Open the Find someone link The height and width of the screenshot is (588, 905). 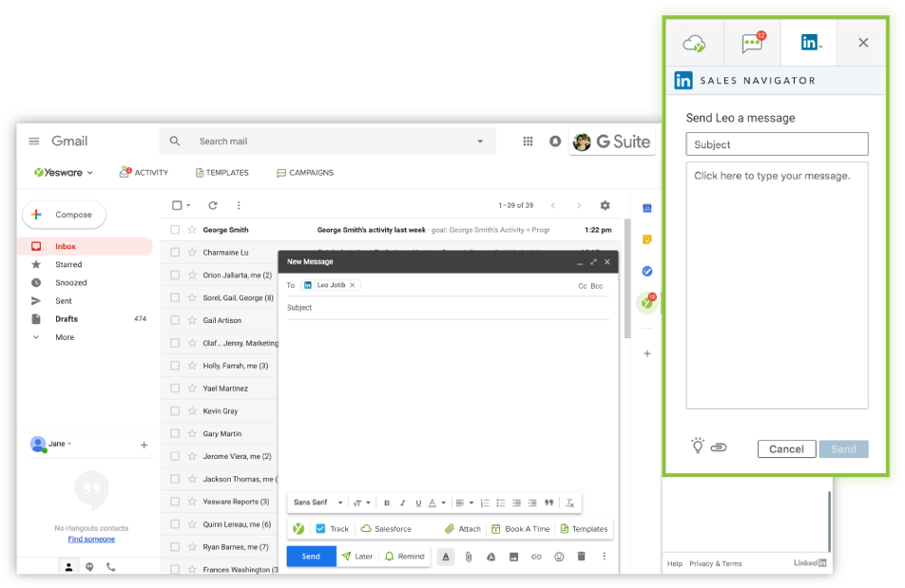pyautogui.click(x=90, y=539)
